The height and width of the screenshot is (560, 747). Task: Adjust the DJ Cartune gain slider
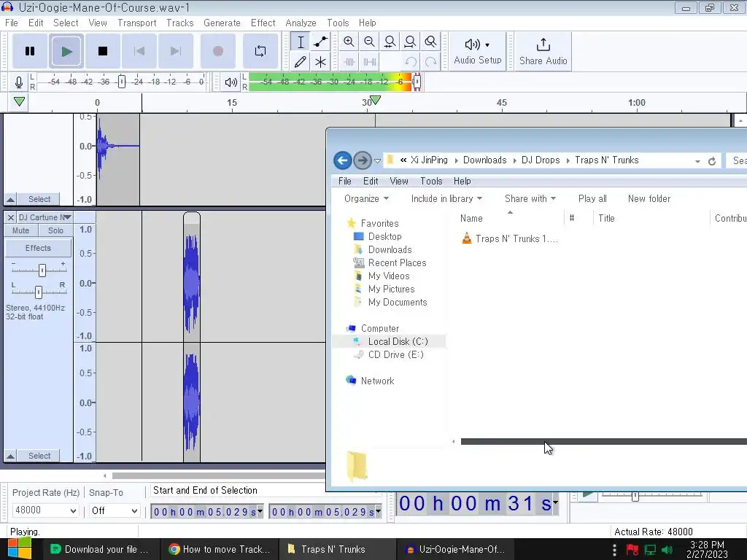click(x=42, y=270)
